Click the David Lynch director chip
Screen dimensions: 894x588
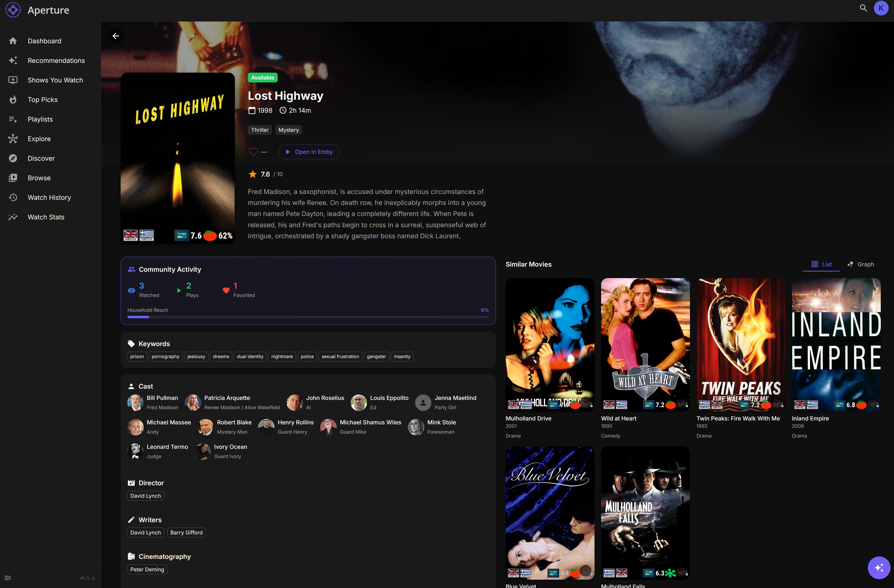(145, 496)
